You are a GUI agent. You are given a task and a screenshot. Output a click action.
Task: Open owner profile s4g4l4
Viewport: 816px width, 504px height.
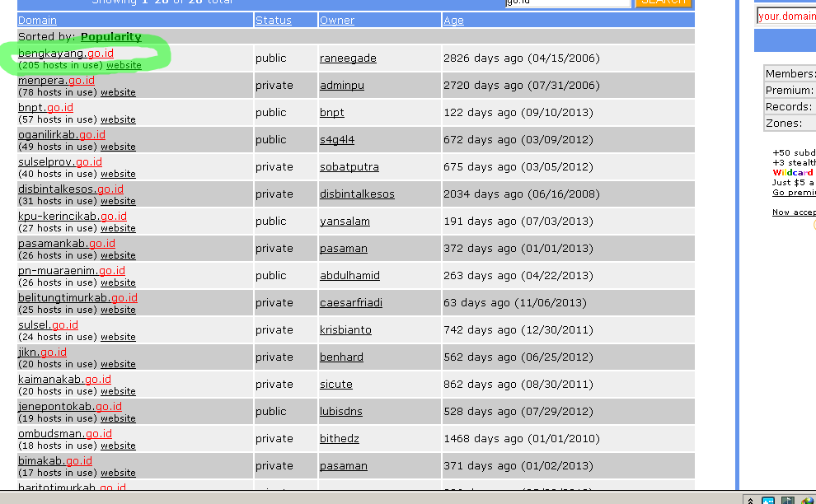coord(337,139)
